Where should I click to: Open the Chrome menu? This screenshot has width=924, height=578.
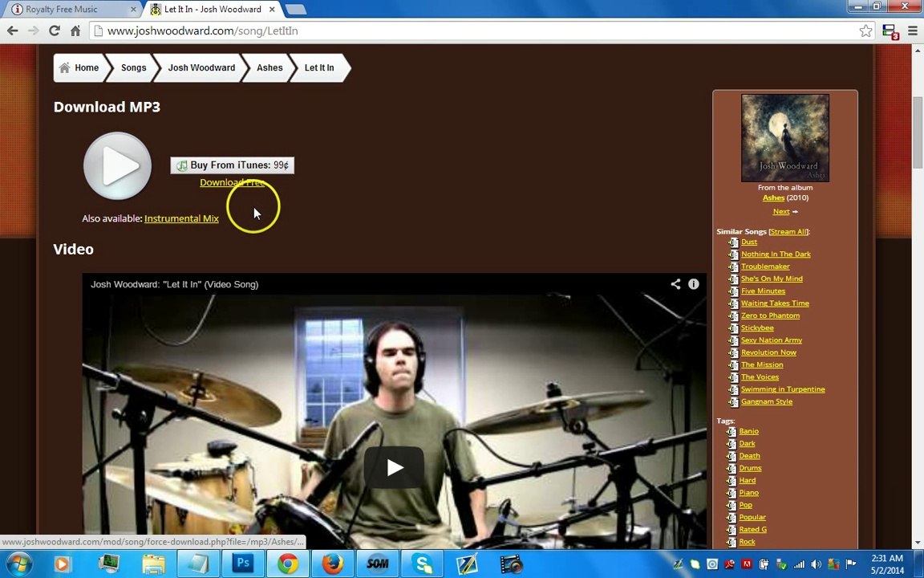(x=912, y=31)
